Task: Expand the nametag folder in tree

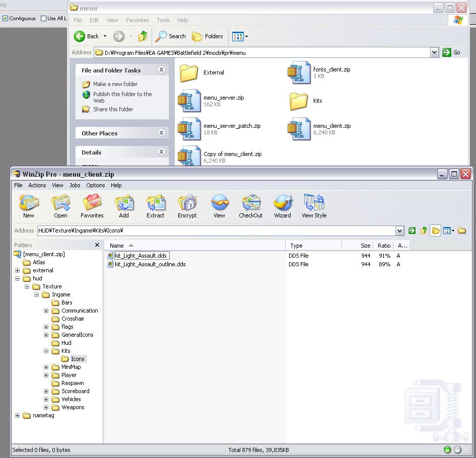Action: (x=18, y=416)
